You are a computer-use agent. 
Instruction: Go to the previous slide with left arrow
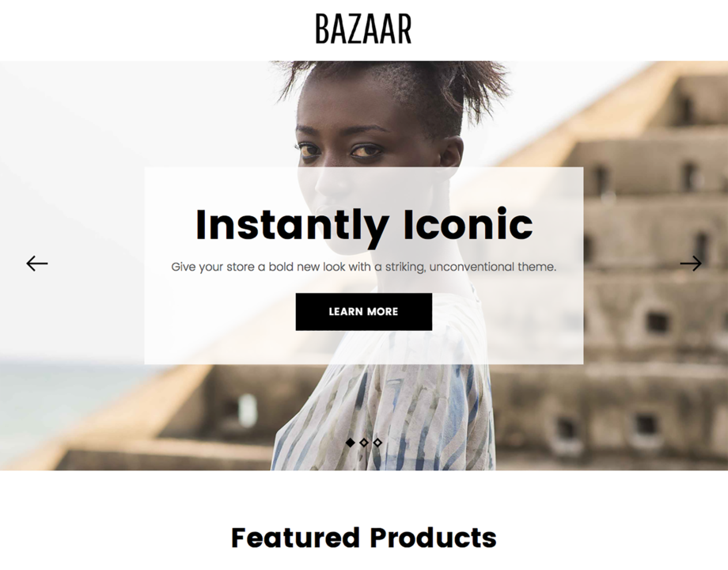(x=37, y=264)
